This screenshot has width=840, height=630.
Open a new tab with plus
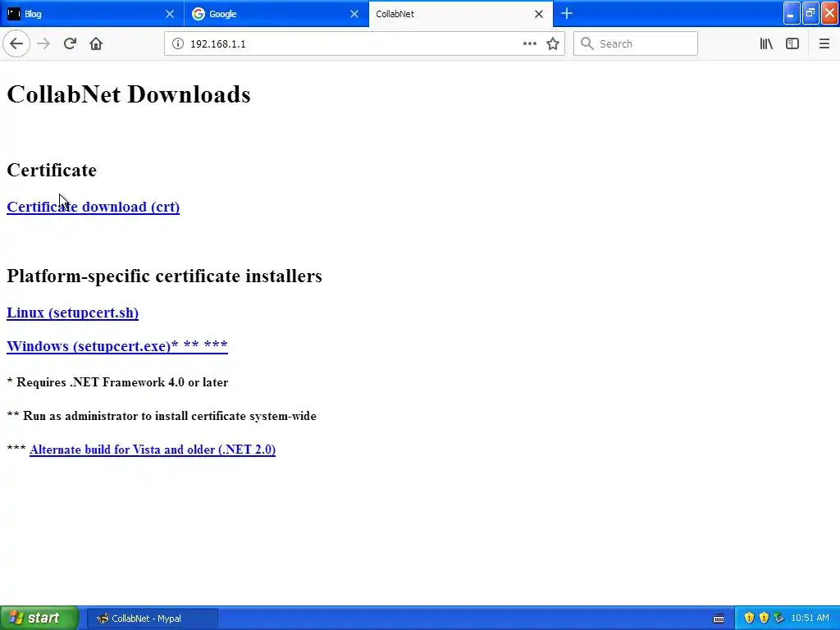[567, 14]
